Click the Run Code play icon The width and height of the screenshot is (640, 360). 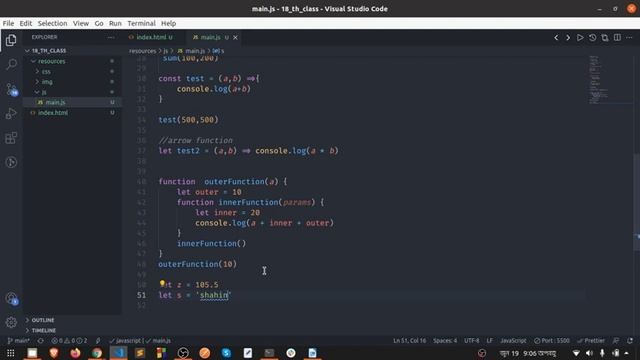[x=580, y=38]
